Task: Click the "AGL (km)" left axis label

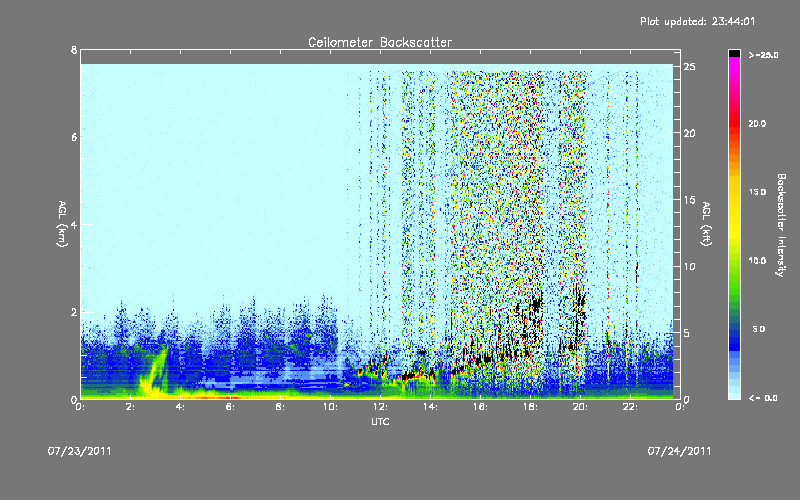Action: 62,224
